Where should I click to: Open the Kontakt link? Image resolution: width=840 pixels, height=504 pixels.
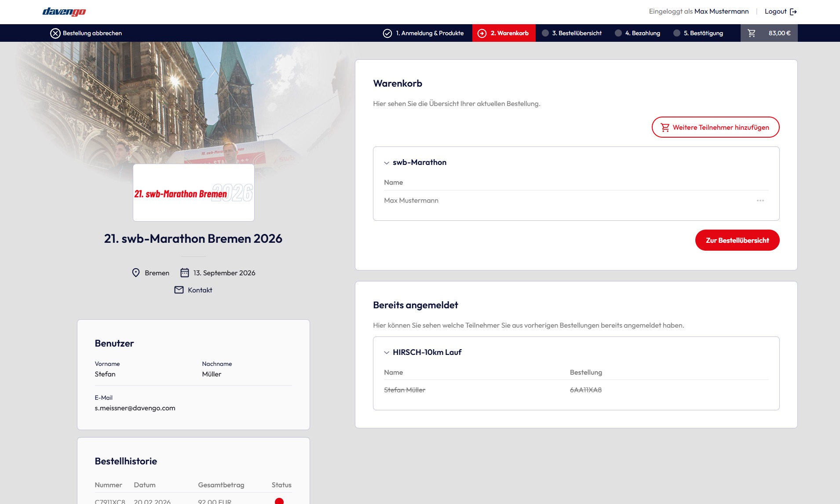point(200,289)
